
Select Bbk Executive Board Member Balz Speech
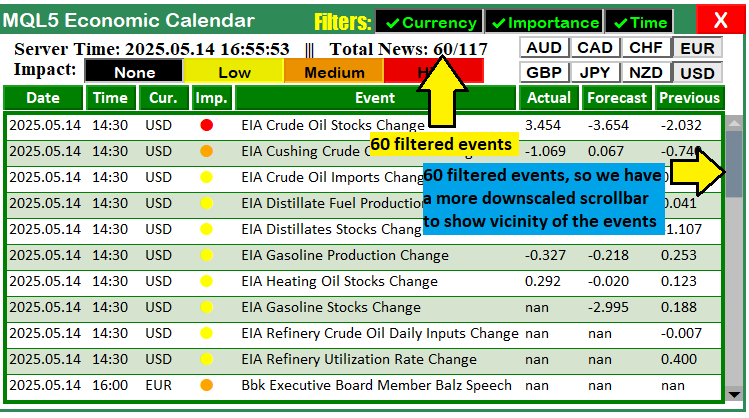tap(376, 385)
